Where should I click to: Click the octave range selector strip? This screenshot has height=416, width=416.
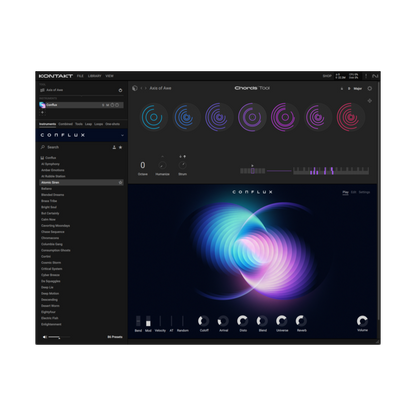(x=253, y=171)
